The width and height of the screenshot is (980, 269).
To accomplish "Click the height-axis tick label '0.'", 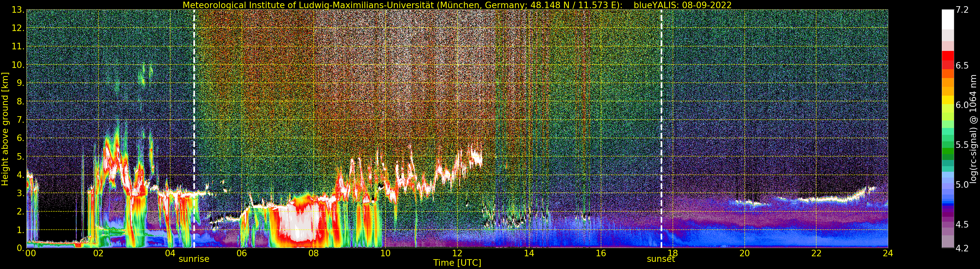I will [x=21, y=248].
